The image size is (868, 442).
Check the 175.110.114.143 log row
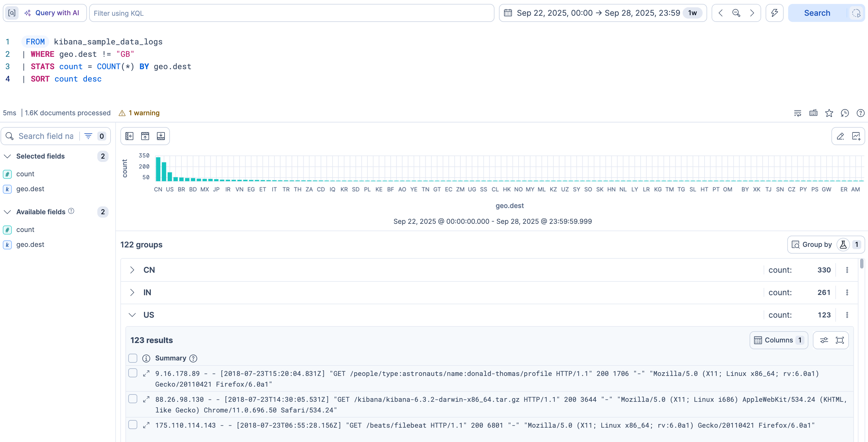click(133, 425)
